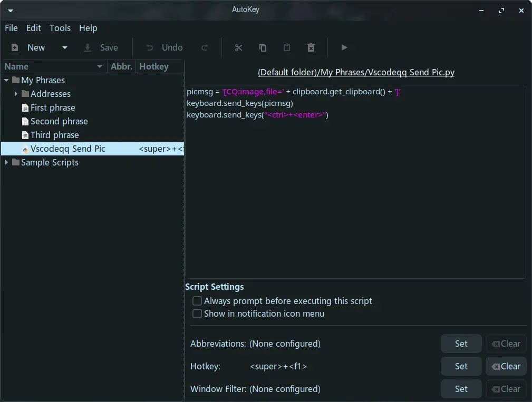This screenshot has height=402, width=532.
Task: Click the Undo arrow icon
Action: pos(150,47)
